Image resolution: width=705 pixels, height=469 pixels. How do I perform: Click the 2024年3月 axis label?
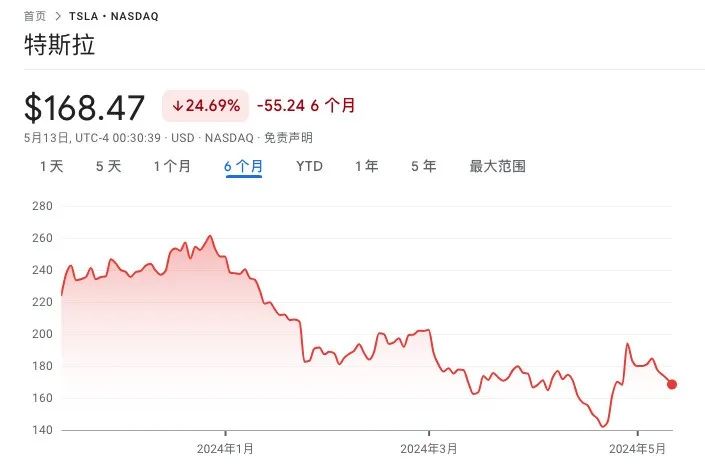(x=427, y=448)
